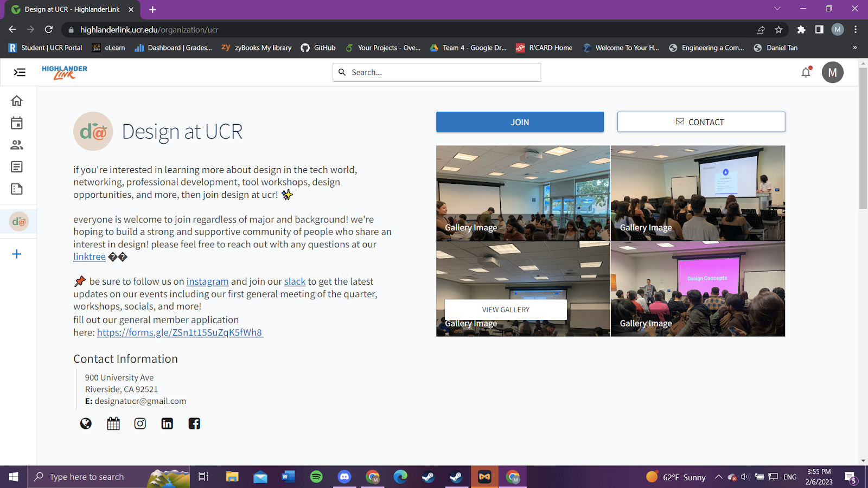Click Windows taskbar search box
This screenshot has height=488, width=868.
(108, 477)
